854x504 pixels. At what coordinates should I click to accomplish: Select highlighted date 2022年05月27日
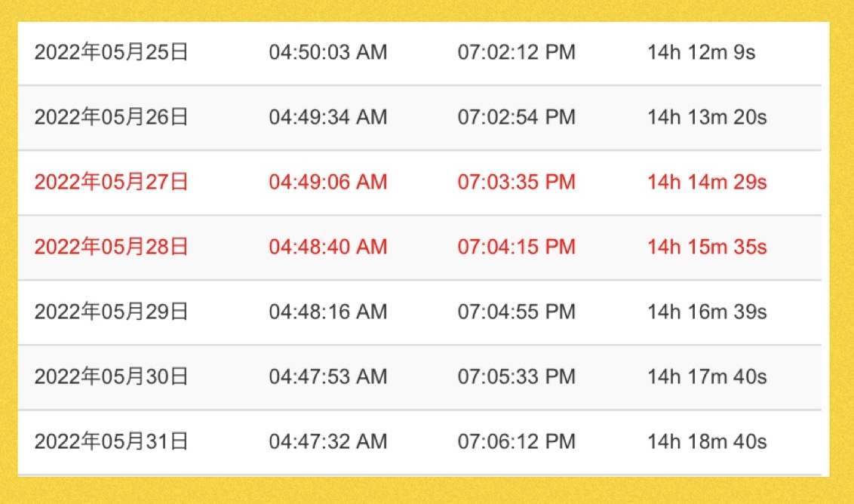(111, 182)
